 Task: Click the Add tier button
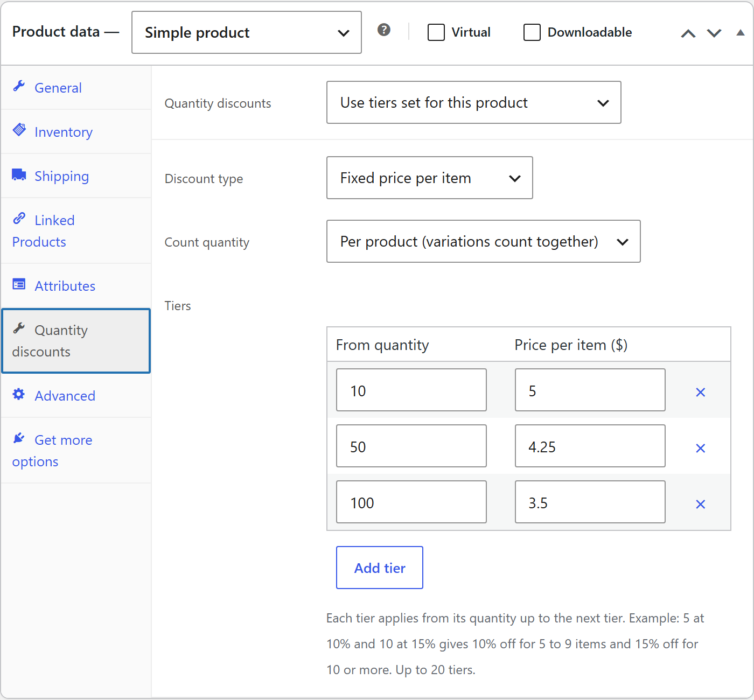(380, 568)
